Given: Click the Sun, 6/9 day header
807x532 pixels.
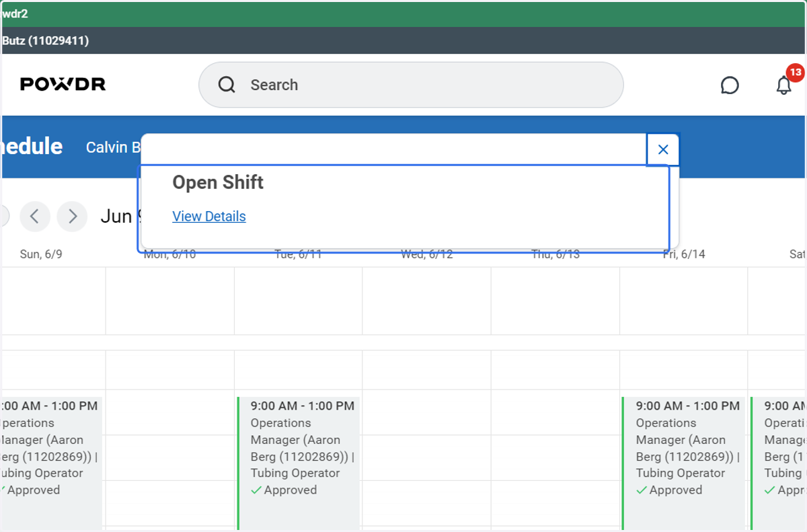Looking at the screenshot, I should 41,254.
